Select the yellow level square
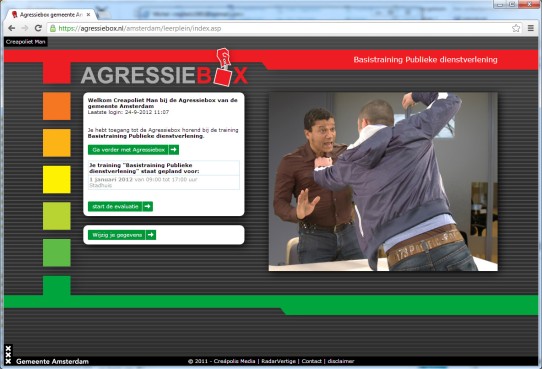The width and height of the screenshot is (542, 369). coord(57,179)
